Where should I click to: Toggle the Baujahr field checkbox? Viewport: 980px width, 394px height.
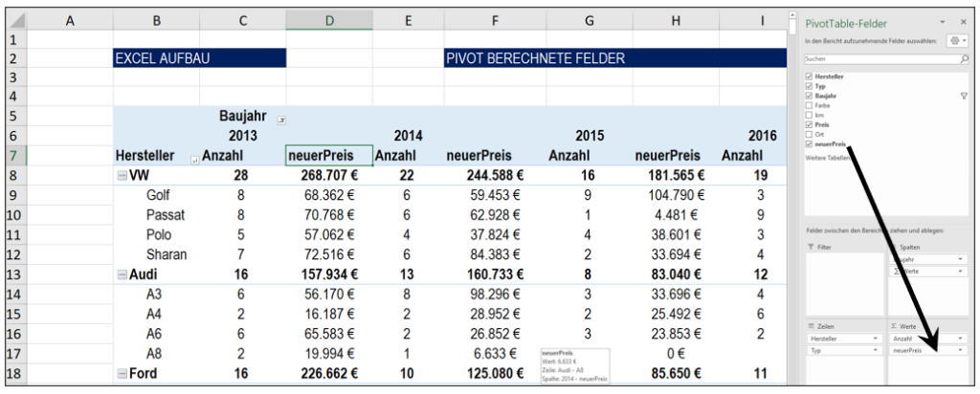(810, 97)
